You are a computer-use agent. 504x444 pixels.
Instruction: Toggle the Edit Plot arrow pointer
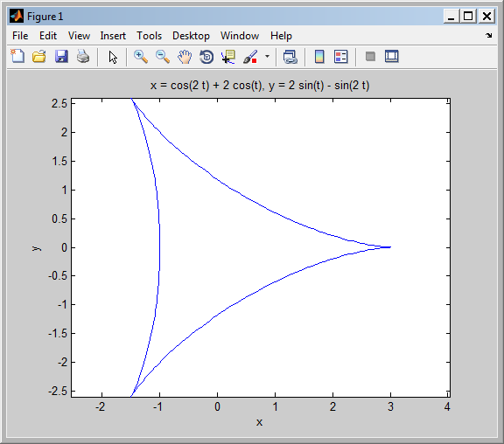(113, 57)
